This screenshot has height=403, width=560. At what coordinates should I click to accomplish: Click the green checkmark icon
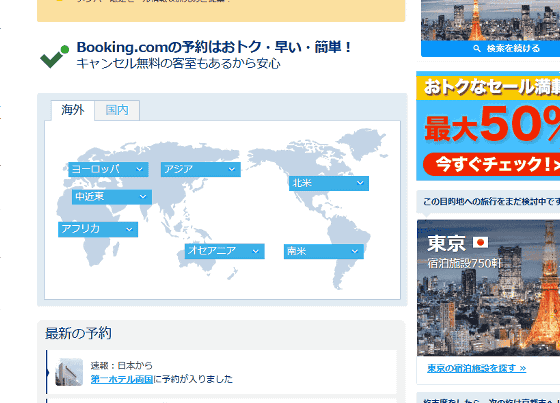(54, 57)
